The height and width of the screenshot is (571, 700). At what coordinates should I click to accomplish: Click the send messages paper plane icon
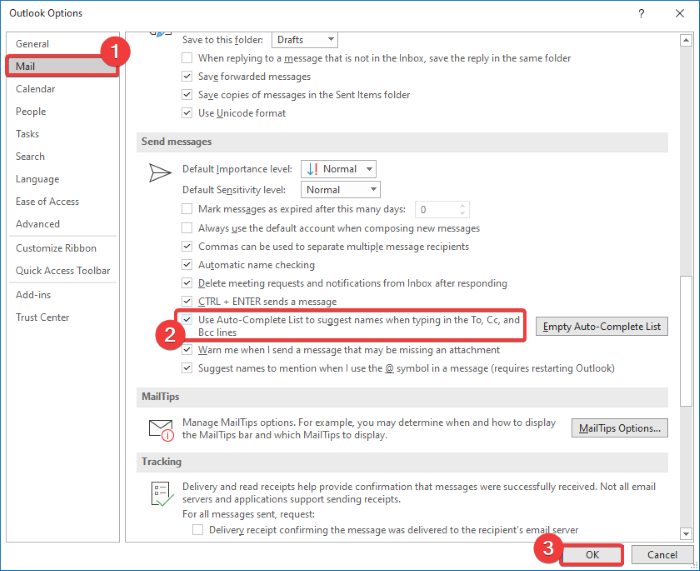pyautogui.click(x=160, y=173)
